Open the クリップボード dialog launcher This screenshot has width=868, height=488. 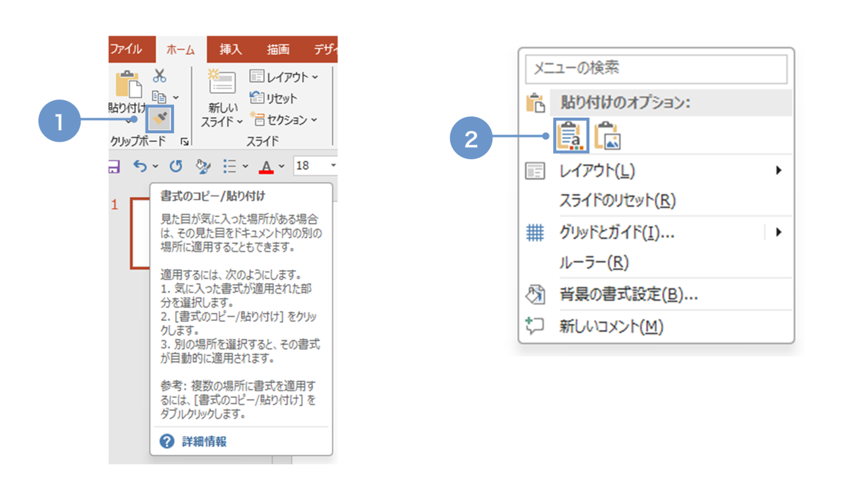(184, 141)
